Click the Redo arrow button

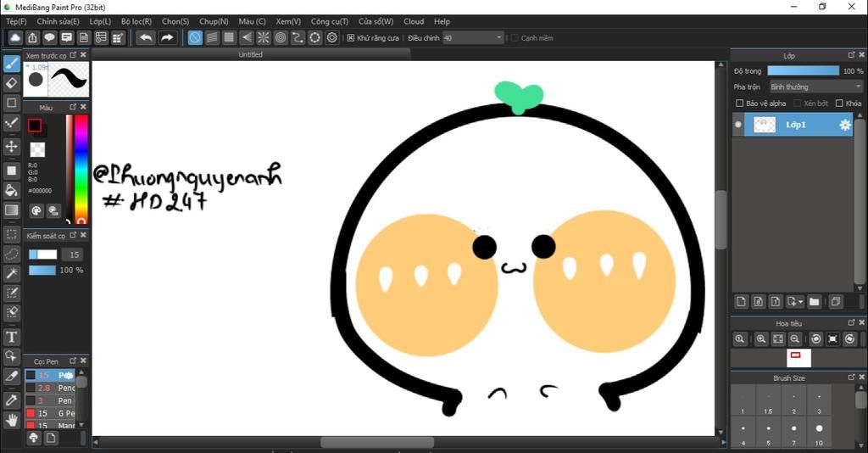coord(167,37)
